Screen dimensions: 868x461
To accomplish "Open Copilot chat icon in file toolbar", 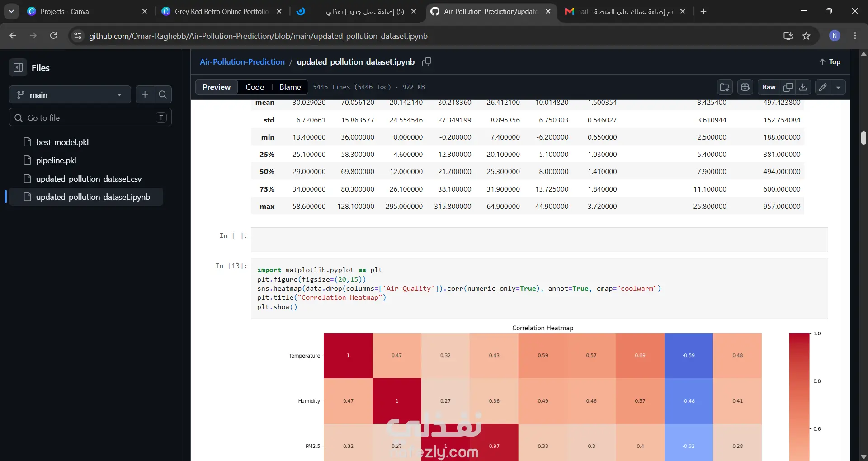I will click(x=745, y=87).
